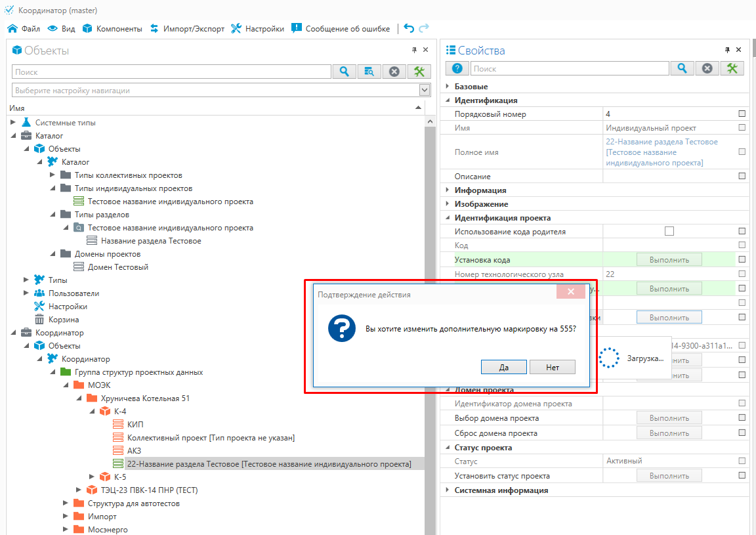
Task: Click the search magnifier in Объекты panel
Action: tap(344, 72)
